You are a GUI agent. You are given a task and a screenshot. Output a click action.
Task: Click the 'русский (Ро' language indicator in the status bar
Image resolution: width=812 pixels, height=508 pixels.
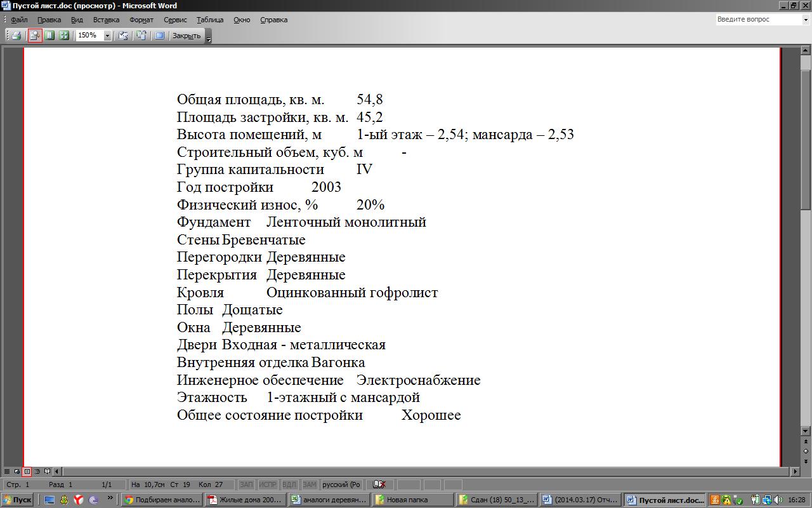tap(342, 485)
